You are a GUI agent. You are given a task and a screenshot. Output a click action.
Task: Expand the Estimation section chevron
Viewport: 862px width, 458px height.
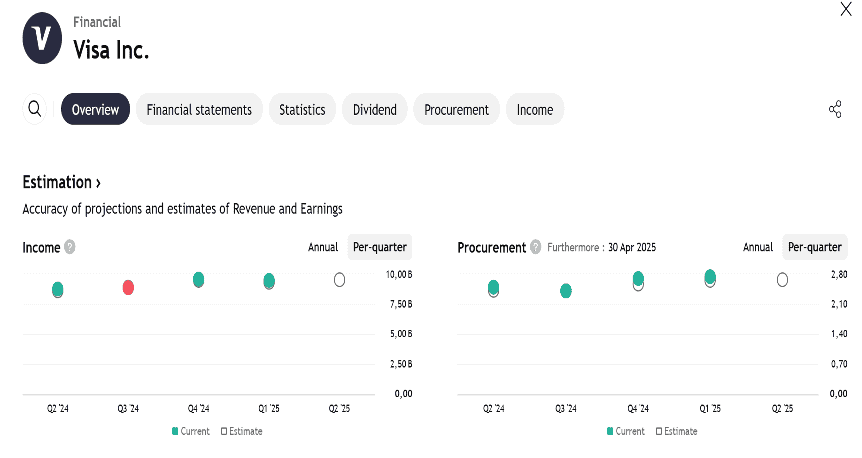(98, 183)
